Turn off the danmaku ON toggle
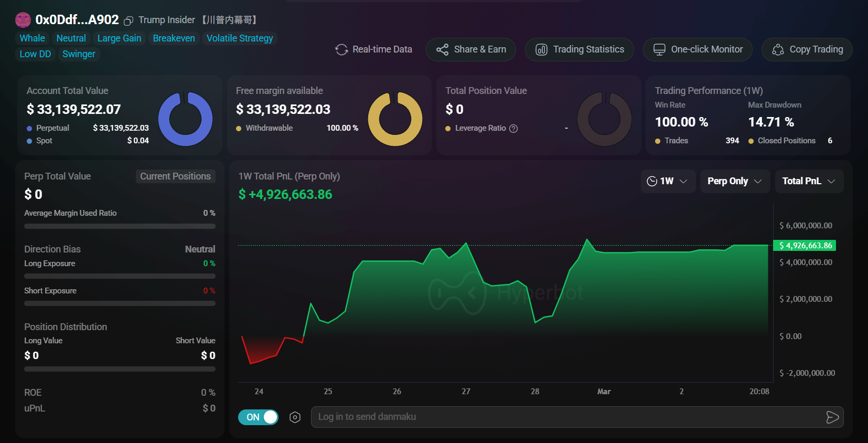The width and height of the screenshot is (868, 443). click(258, 417)
